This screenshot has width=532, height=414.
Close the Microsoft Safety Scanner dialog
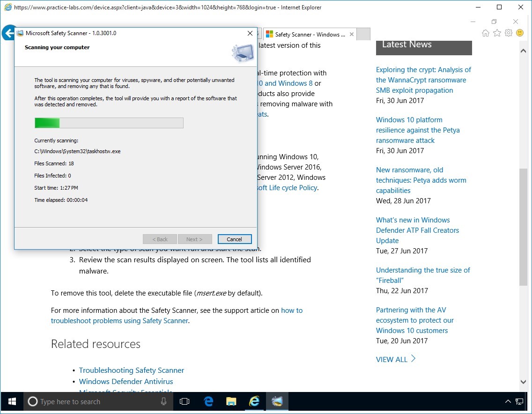click(250, 33)
